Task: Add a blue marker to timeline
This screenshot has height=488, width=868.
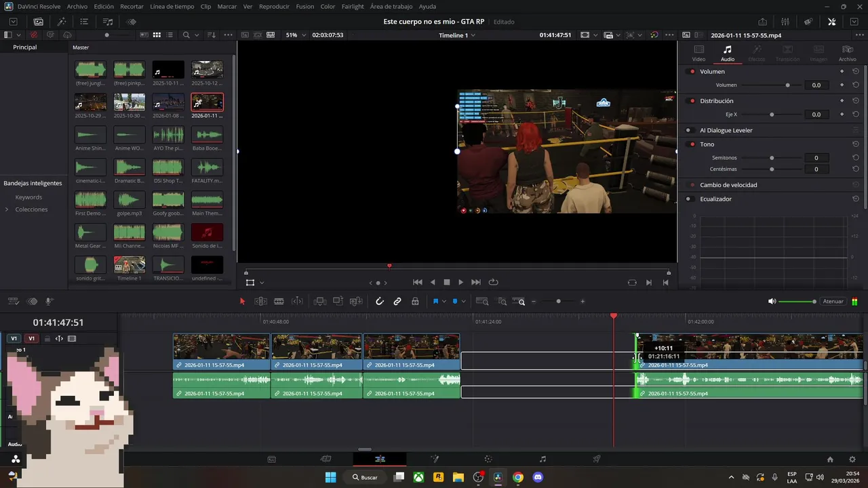Action: pos(455,302)
